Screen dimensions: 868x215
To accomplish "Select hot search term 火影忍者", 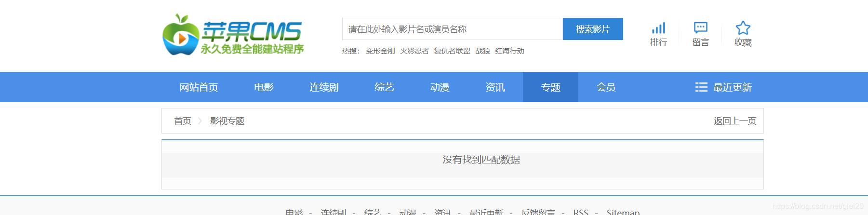I will 414,51.
